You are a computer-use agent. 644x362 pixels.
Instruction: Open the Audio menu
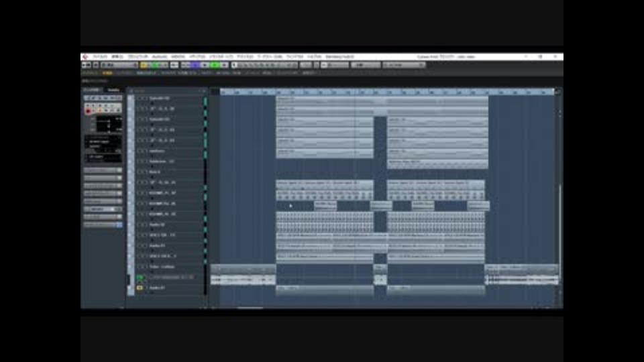click(x=160, y=56)
